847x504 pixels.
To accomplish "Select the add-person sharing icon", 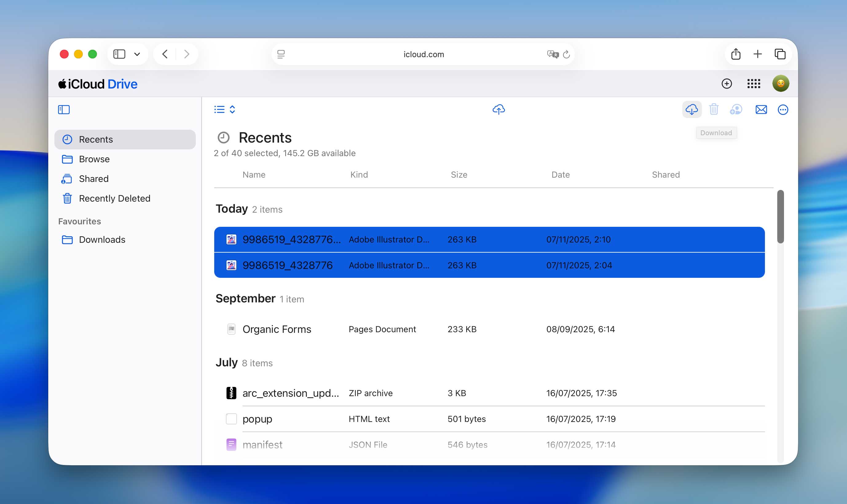I will (736, 109).
